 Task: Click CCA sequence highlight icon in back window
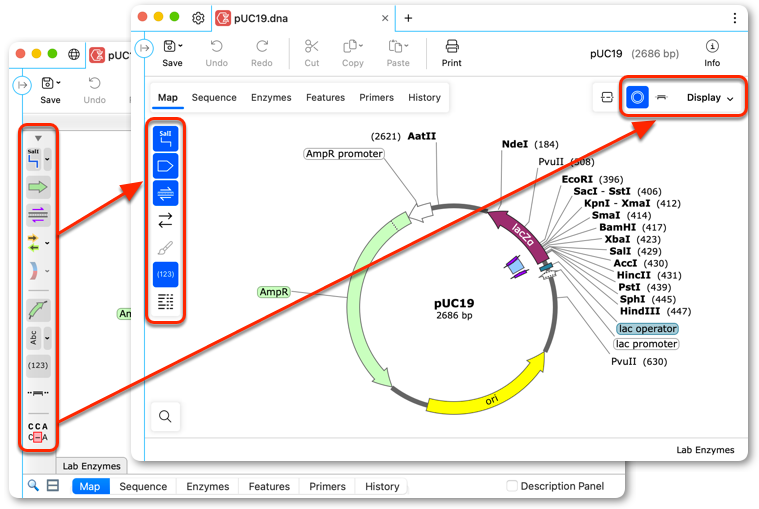(x=38, y=432)
